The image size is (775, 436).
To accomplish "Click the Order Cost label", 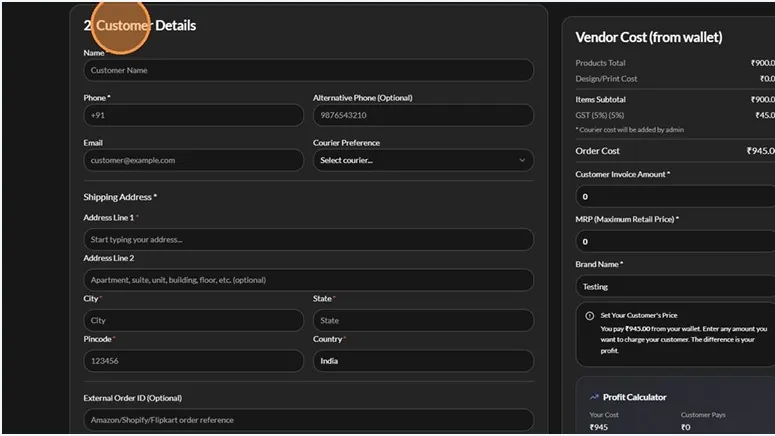I will point(597,151).
